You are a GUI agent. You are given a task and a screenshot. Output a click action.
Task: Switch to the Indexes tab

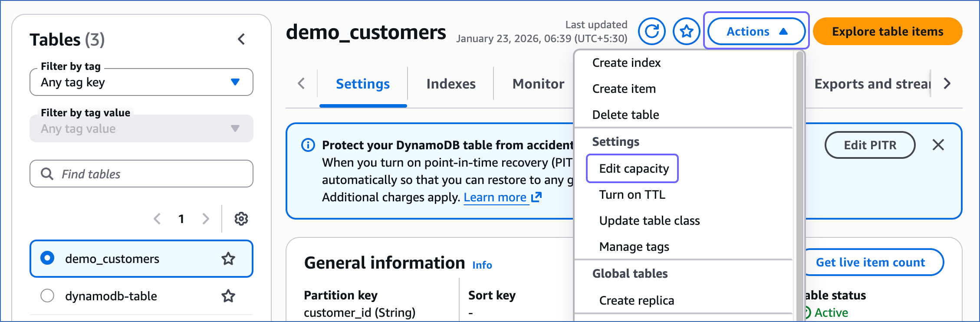451,84
